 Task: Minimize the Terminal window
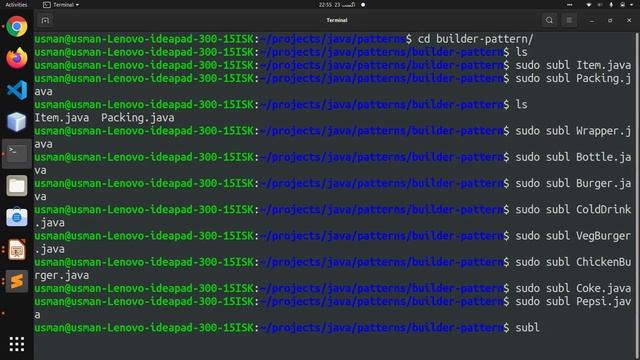click(592, 20)
